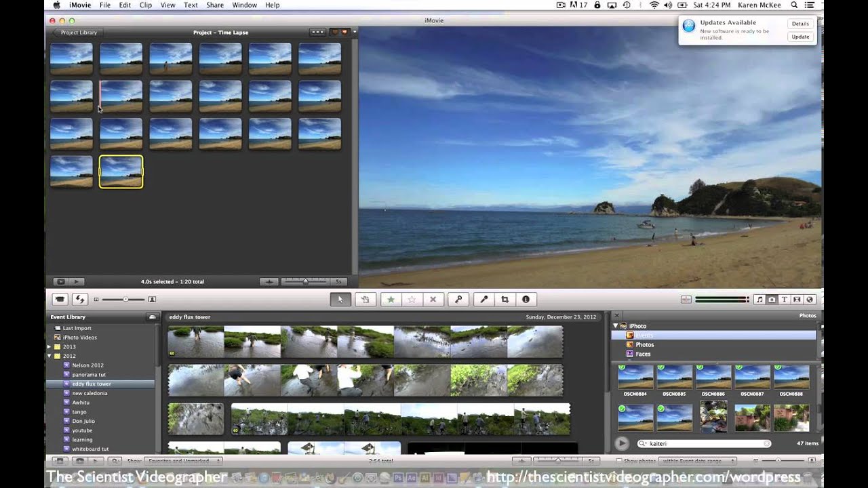Open the Share menu
Screen dimensions: 868x488
point(215,5)
